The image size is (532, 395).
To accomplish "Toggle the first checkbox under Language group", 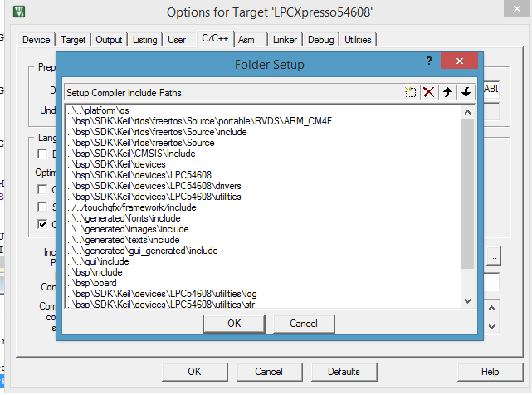I will [x=42, y=154].
